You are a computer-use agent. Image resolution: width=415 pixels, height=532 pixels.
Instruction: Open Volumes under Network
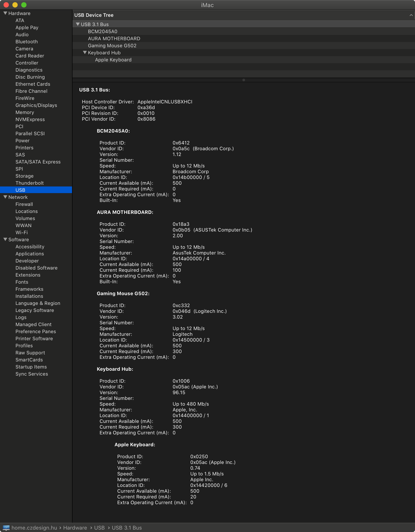tap(25, 218)
